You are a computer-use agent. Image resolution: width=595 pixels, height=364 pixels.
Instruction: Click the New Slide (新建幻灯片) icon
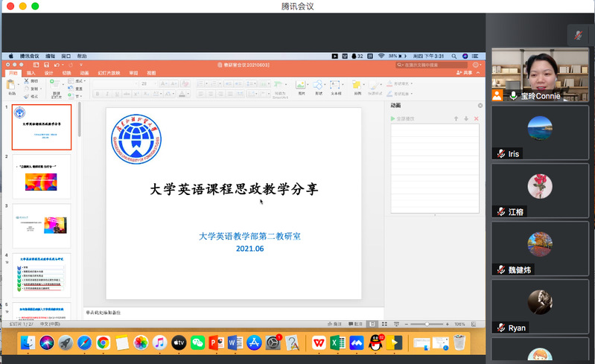tap(55, 84)
